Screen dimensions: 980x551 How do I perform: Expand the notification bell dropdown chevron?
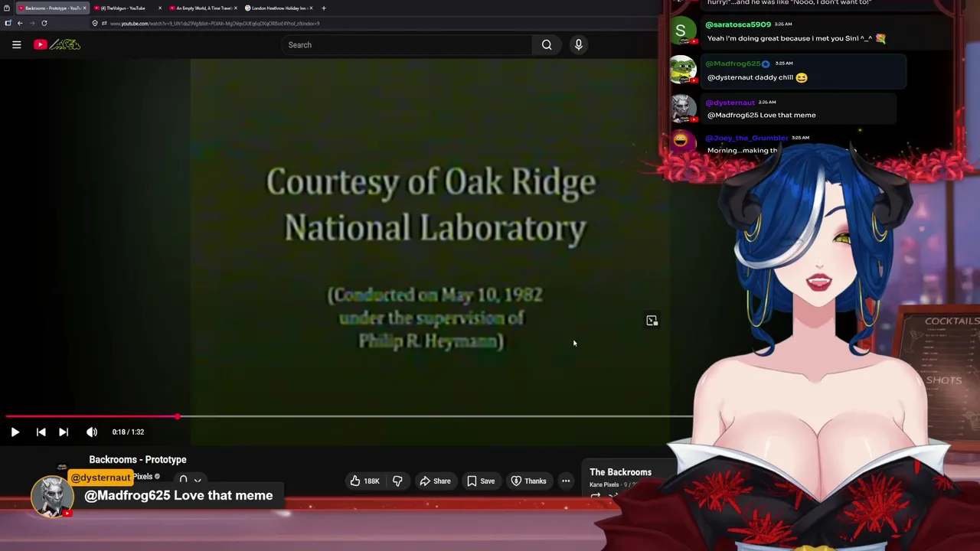point(198,480)
